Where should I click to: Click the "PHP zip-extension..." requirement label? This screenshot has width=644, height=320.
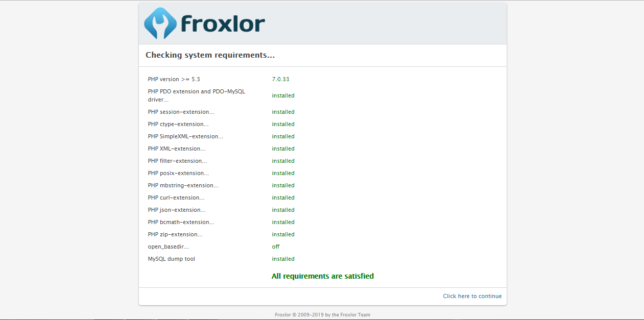(x=174, y=234)
